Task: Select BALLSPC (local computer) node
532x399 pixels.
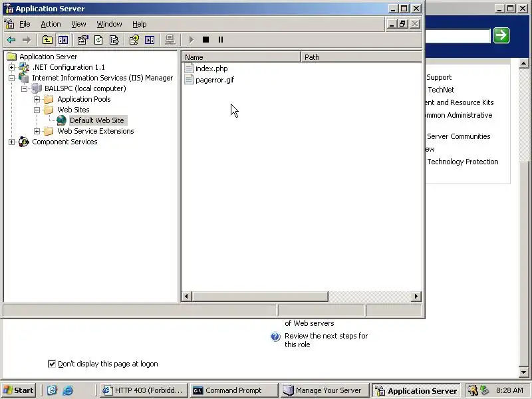Action: [85, 88]
